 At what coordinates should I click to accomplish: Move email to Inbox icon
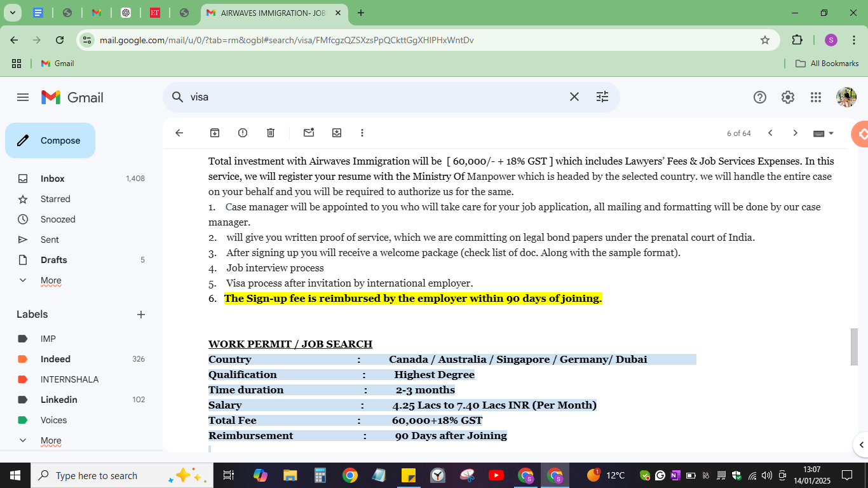click(x=337, y=133)
